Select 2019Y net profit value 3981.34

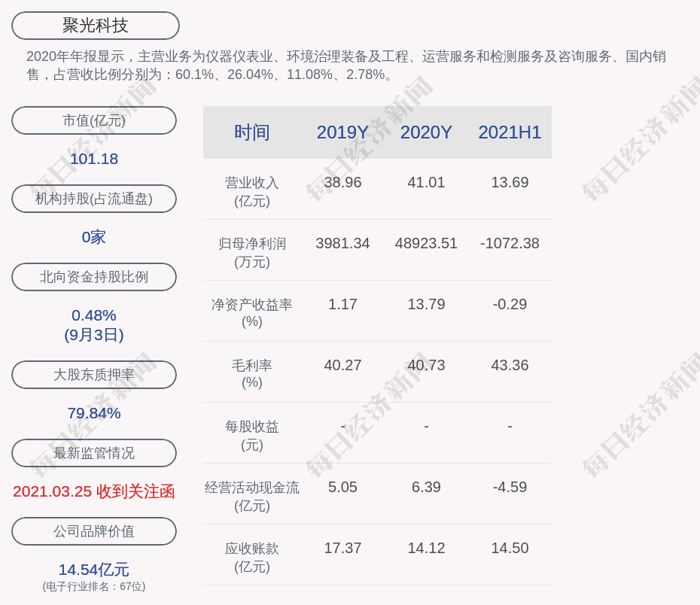[x=342, y=244]
